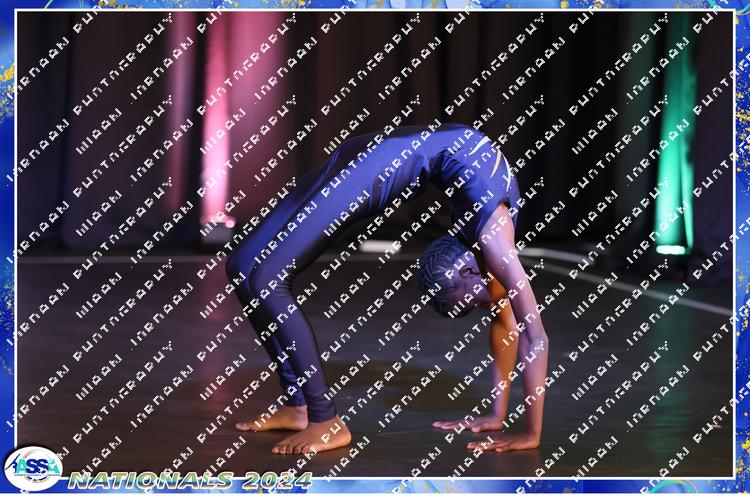Click the "NATIONALS 2024" caption text
This screenshot has height=500, width=750.
pos(190,480)
